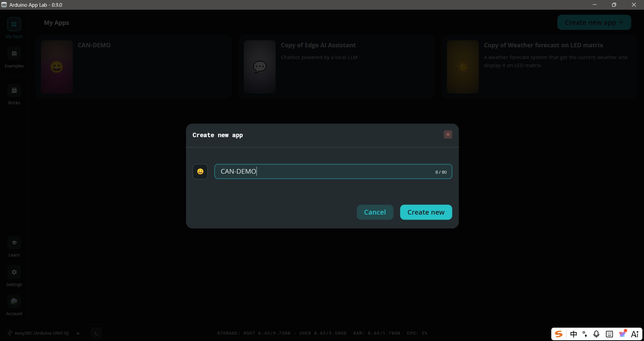Viewport: 644px width, 341px height.
Task: Select the CAN-DEMO app title
Action: coord(94,45)
